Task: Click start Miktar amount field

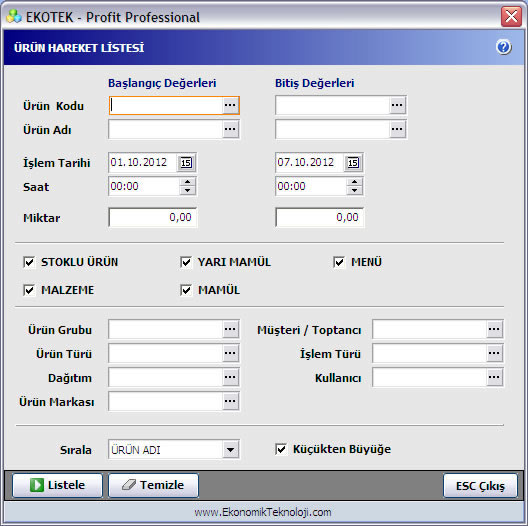Action: pyautogui.click(x=153, y=217)
